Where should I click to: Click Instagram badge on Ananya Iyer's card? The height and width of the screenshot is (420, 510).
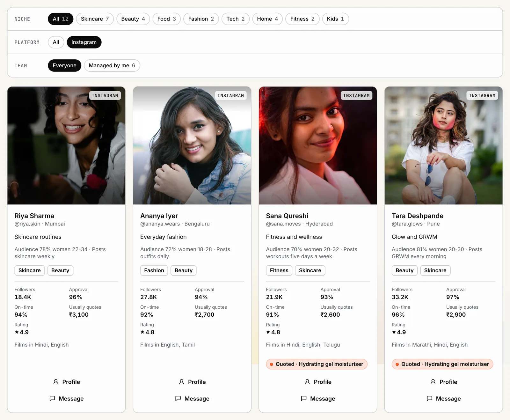pyautogui.click(x=231, y=96)
